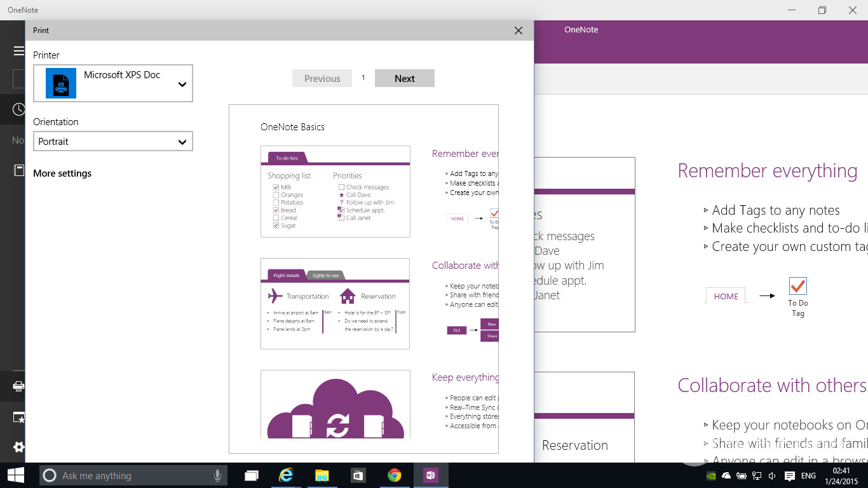Open the Action Center notifications icon
This screenshot has height=488, width=868.
point(789,475)
